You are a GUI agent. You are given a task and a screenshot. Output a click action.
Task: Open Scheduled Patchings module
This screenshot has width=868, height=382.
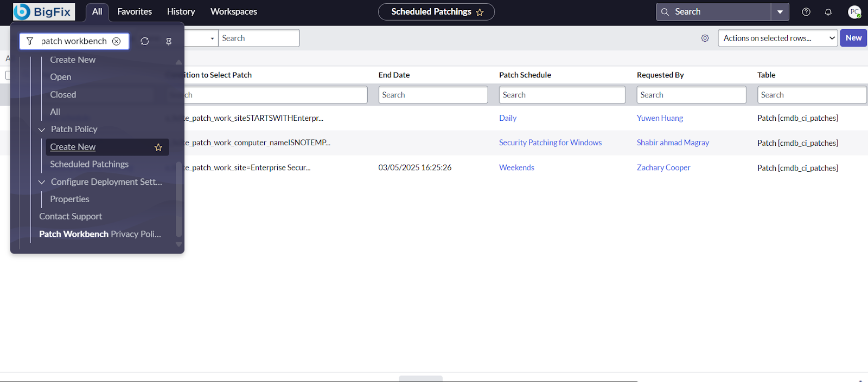90,164
